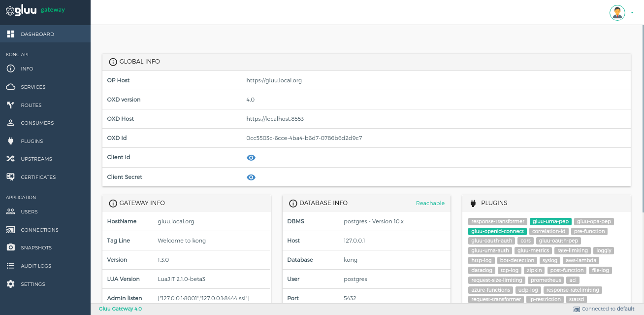This screenshot has width=644, height=315.
Task: Click the pre-function plugin tag
Action: [x=589, y=231]
